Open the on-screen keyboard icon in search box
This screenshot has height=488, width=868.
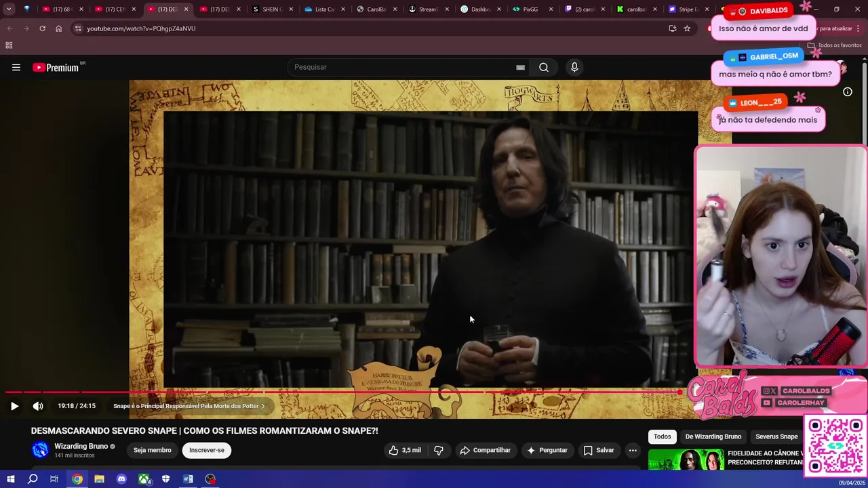point(520,67)
